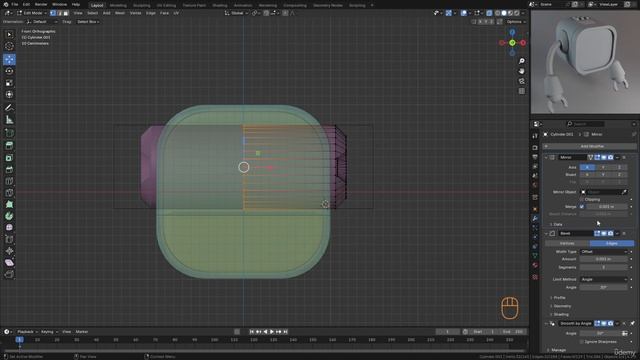This screenshot has width=640, height=360.
Task: Open the Face menu in viewport header
Action: click(x=164, y=13)
